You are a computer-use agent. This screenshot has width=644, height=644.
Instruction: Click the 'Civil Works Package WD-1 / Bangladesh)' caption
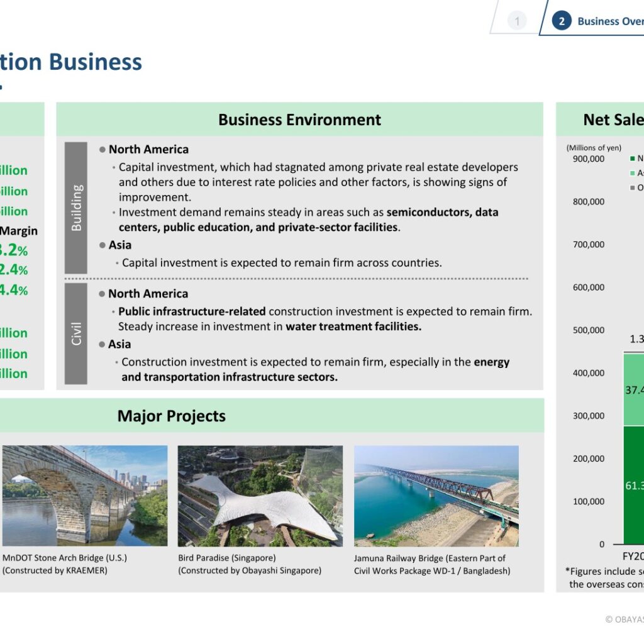(x=432, y=570)
